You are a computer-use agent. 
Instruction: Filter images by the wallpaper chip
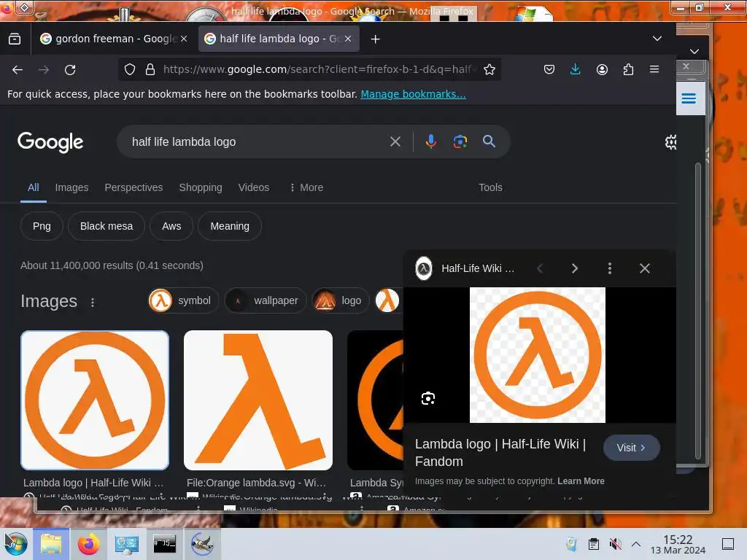(x=266, y=300)
